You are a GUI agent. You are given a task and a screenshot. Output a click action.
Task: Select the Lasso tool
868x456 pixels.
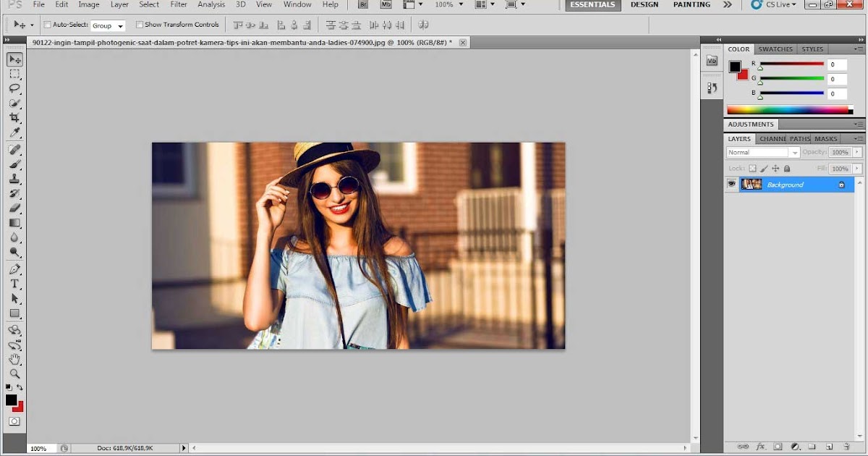[14, 88]
